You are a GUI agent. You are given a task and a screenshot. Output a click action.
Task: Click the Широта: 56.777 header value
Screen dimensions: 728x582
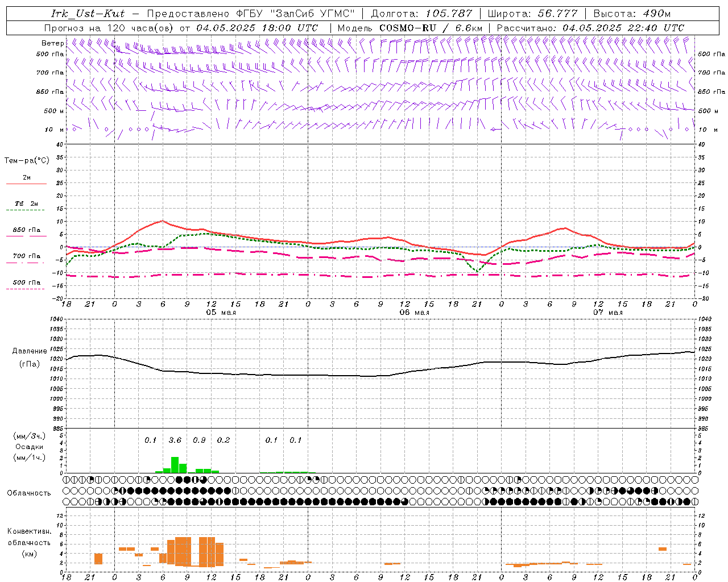tap(532, 14)
